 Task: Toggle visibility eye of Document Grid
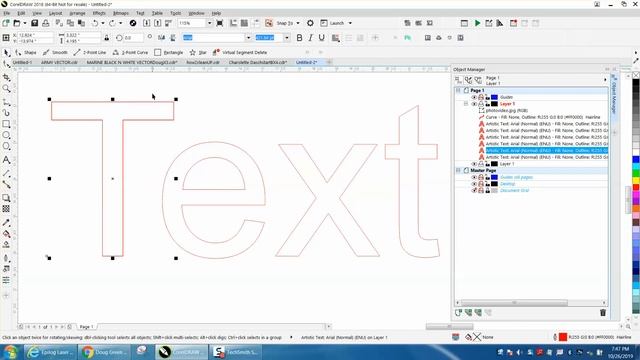pos(474,190)
